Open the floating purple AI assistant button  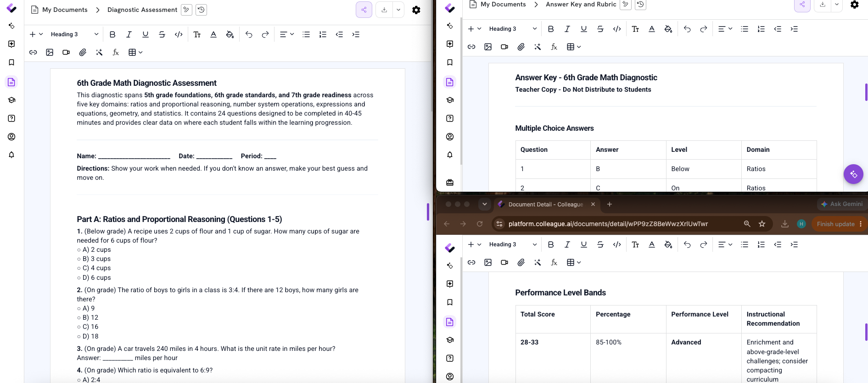(x=853, y=174)
